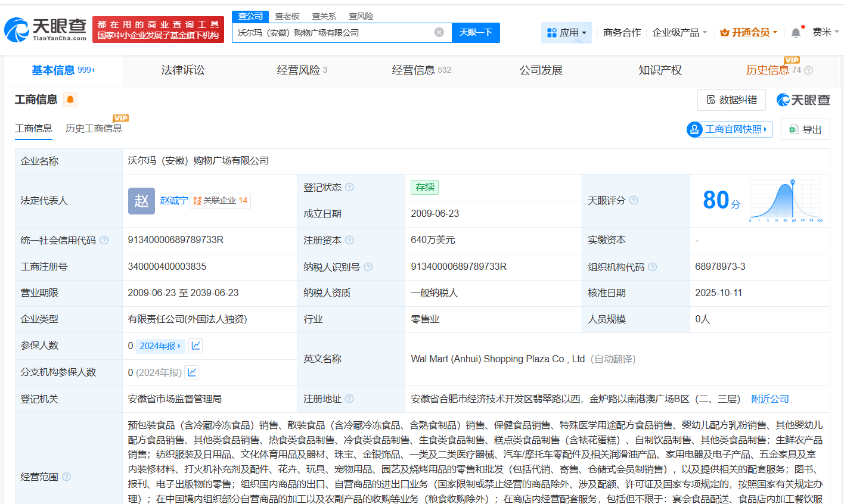Click the notification bell icon in the header
Viewport: 844px width, 504px height.
795,32
